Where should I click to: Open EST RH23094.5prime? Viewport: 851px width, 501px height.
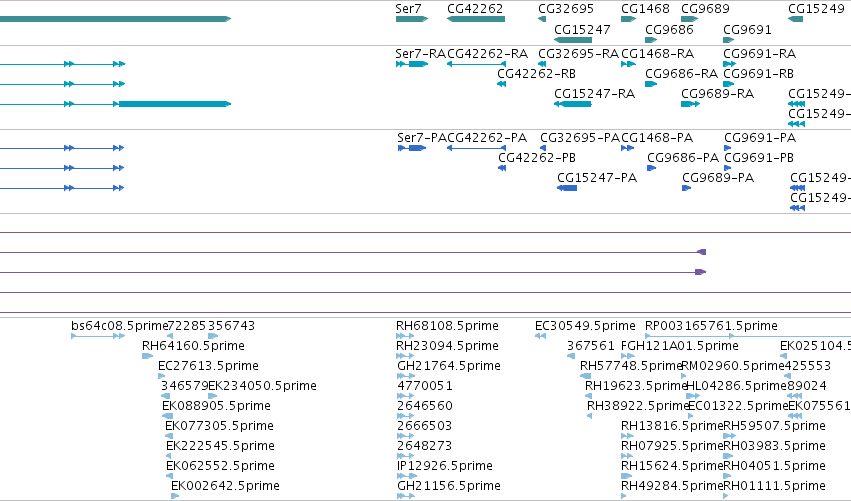(447, 346)
